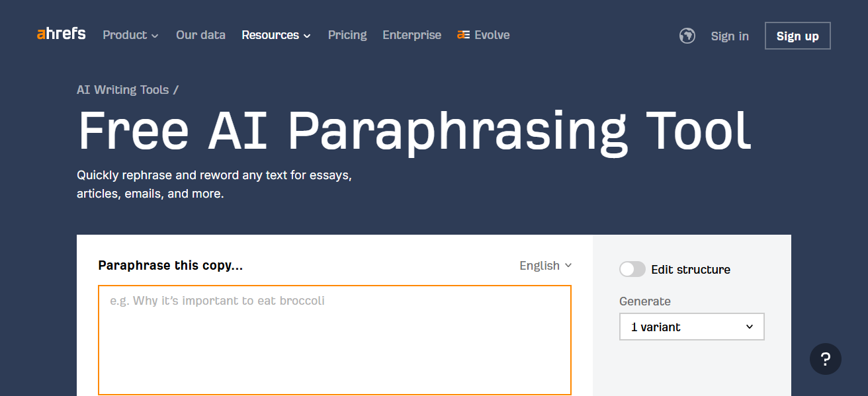Follow the AI Writing Tools breadcrumb link
The width and height of the screenshot is (868, 396).
tap(123, 89)
